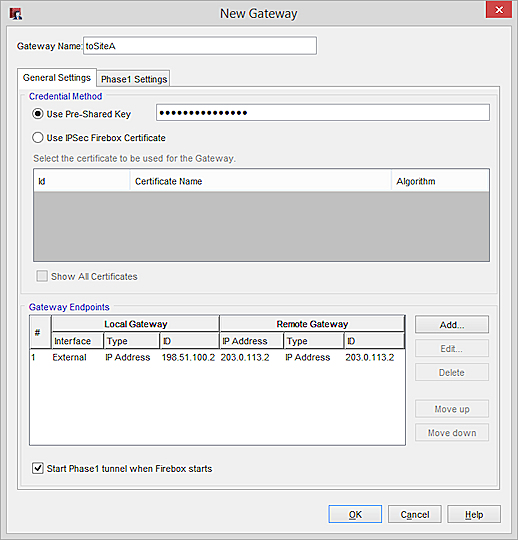
Task: Open the Phase1 Settings tab
Action: pyautogui.click(x=134, y=79)
